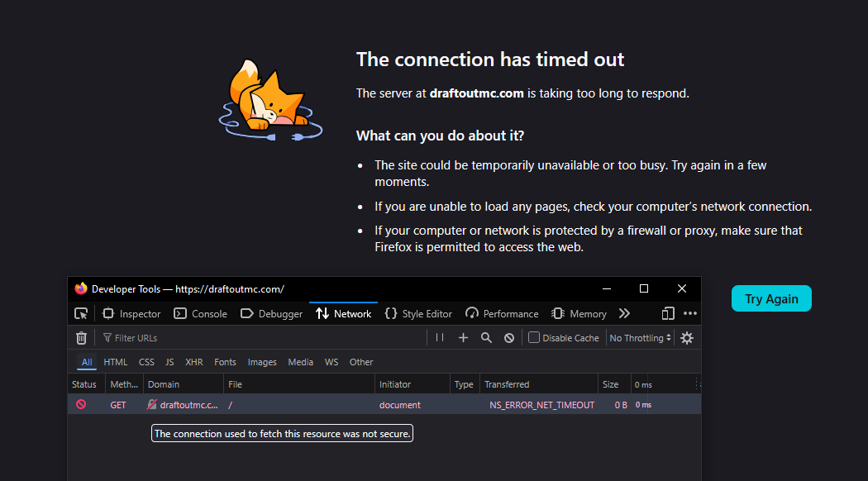Expand more tools chevron
The image size is (868, 481).
pos(624,314)
